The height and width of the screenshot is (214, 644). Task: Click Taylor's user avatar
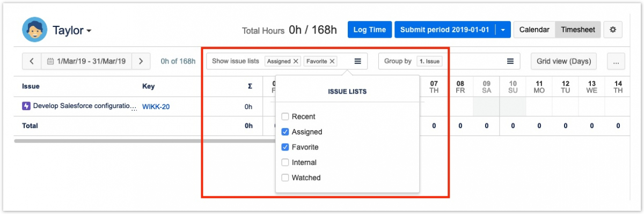click(x=35, y=30)
